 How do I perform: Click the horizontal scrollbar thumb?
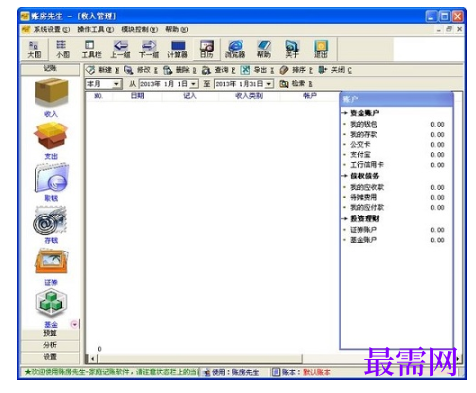(x=200, y=359)
